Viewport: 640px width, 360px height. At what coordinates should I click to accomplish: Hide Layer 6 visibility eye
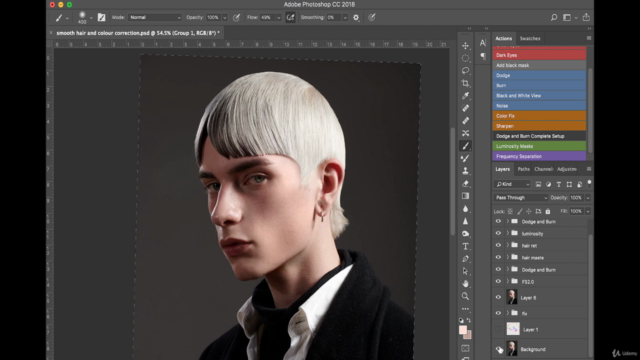pyautogui.click(x=498, y=297)
